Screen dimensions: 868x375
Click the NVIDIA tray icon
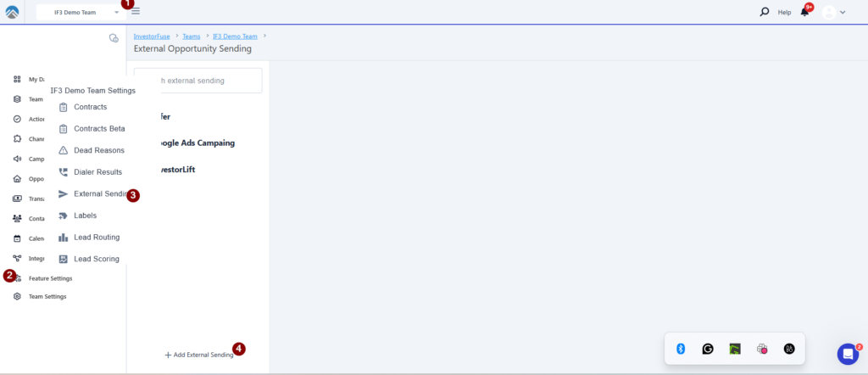[735, 349]
